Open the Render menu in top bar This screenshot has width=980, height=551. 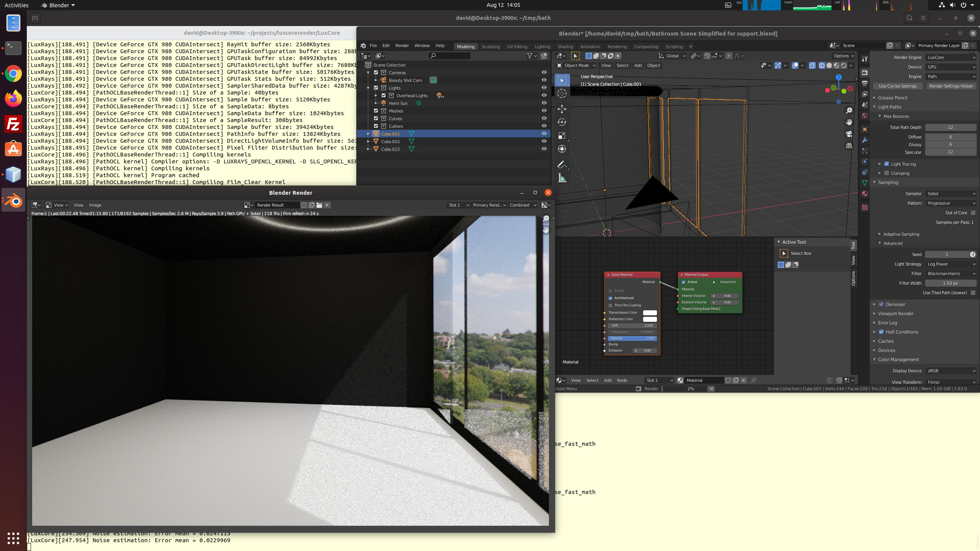(x=402, y=46)
